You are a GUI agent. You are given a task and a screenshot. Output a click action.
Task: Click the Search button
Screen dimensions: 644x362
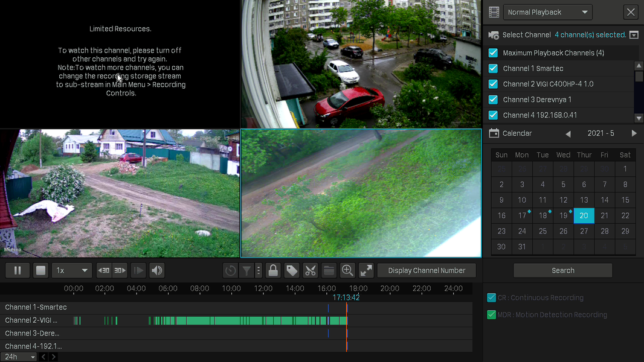click(562, 270)
